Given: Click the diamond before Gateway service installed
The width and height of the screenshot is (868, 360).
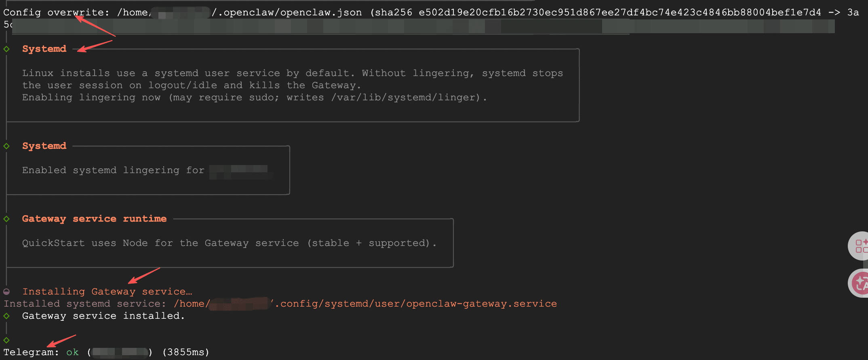Looking at the screenshot, I should click(6, 316).
